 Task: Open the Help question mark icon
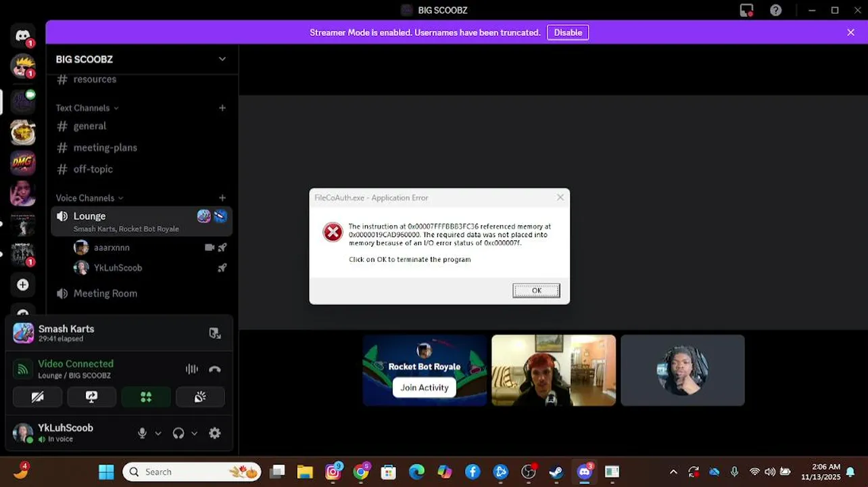(776, 10)
